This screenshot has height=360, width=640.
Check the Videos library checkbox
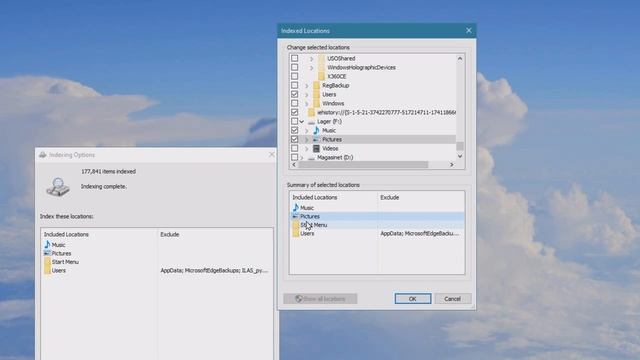294,148
